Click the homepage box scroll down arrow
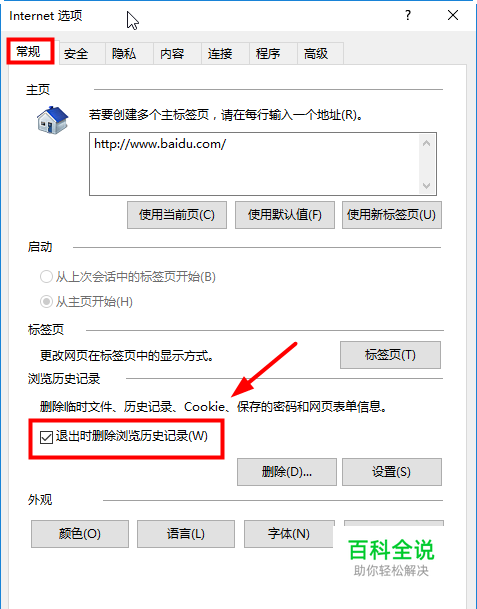 [x=427, y=186]
